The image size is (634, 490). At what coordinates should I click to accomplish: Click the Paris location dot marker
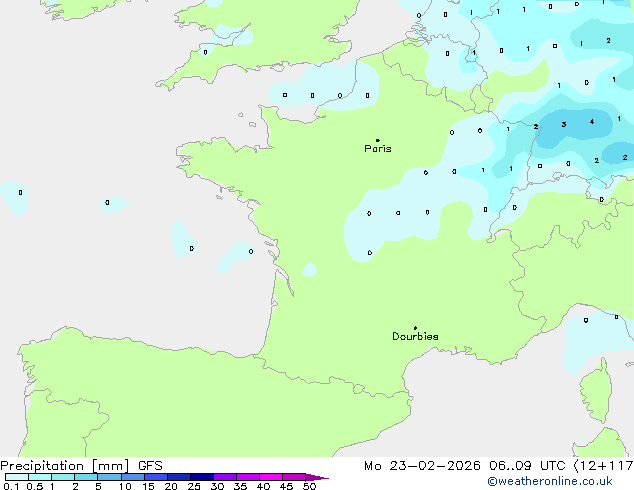(x=378, y=140)
